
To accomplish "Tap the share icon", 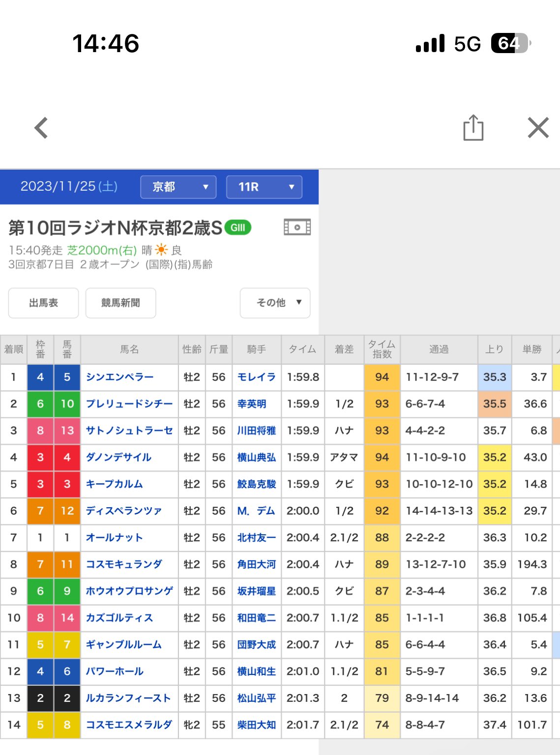I will tap(473, 128).
